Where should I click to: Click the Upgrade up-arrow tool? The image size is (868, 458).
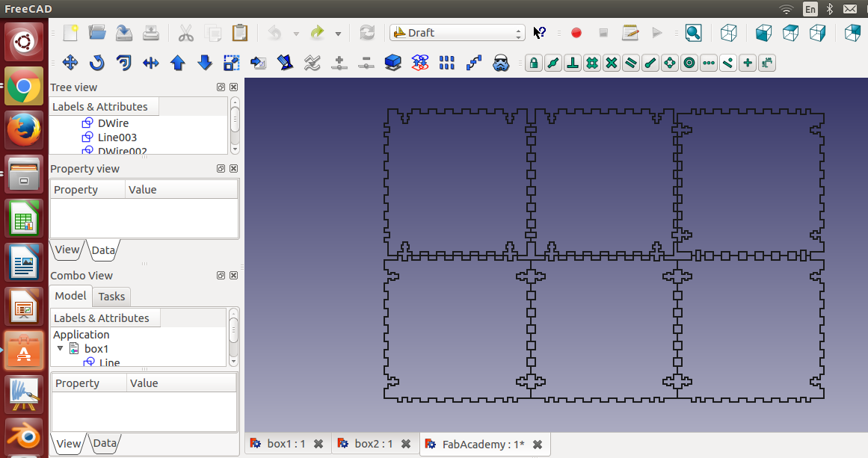click(x=178, y=63)
